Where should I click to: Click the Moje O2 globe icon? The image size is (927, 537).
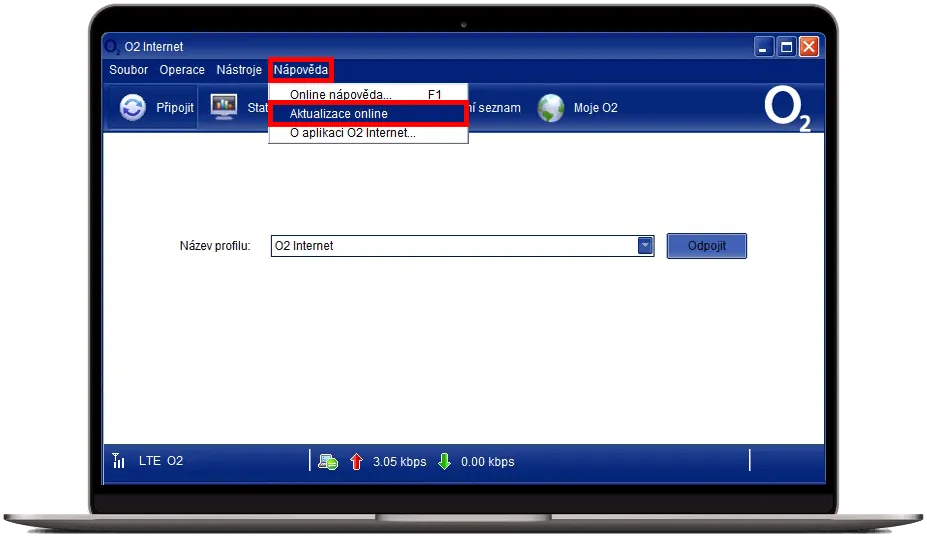(x=551, y=108)
